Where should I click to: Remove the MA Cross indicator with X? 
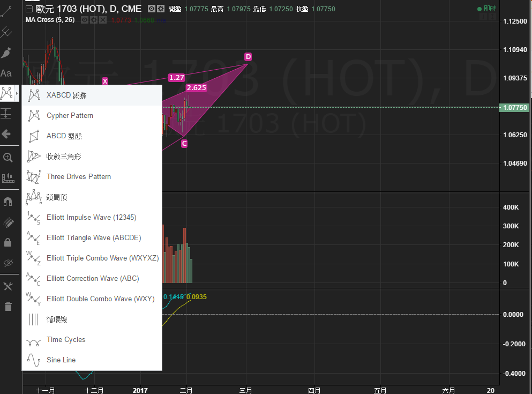[102, 20]
